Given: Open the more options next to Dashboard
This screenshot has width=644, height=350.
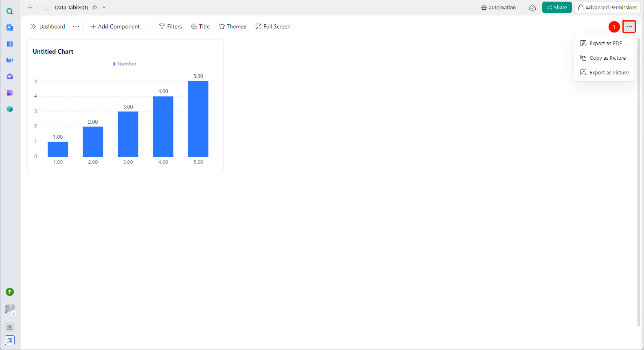Looking at the screenshot, I should [x=76, y=26].
